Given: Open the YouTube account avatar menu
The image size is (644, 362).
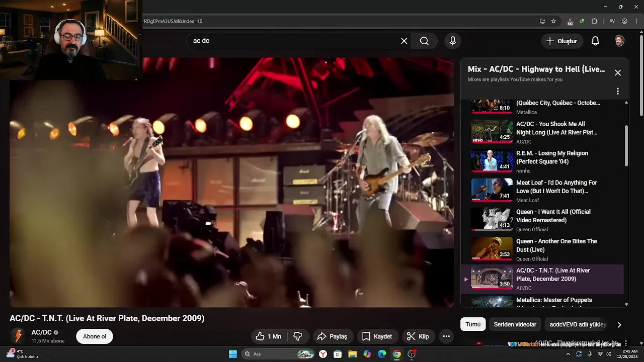Looking at the screenshot, I should (620, 41).
